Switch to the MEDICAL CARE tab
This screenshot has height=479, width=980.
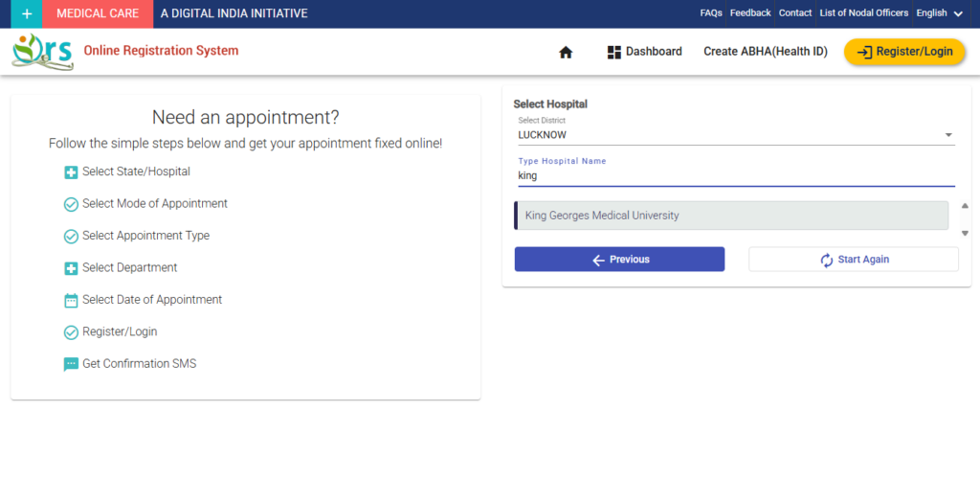98,13
